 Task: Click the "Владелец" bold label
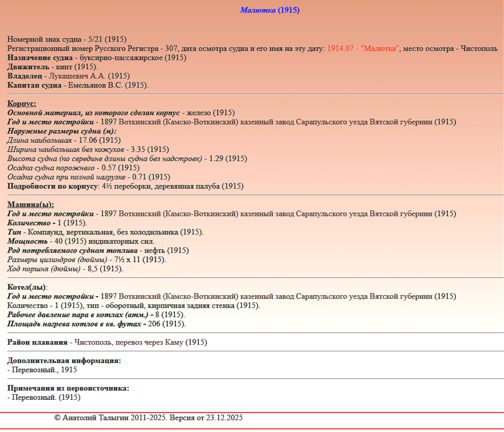25,76
